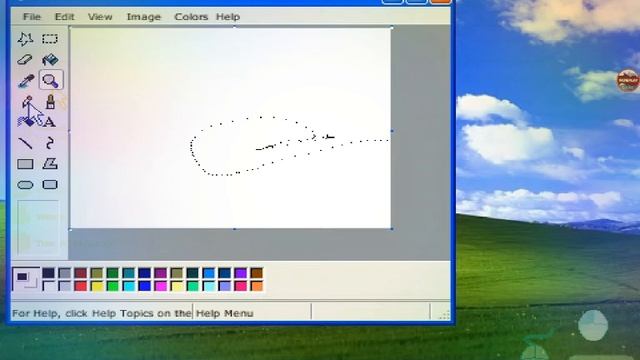The width and height of the screenshot is (640, 360).
Task: Pick the pale yellow color swatch
Action: click(177, 286)
